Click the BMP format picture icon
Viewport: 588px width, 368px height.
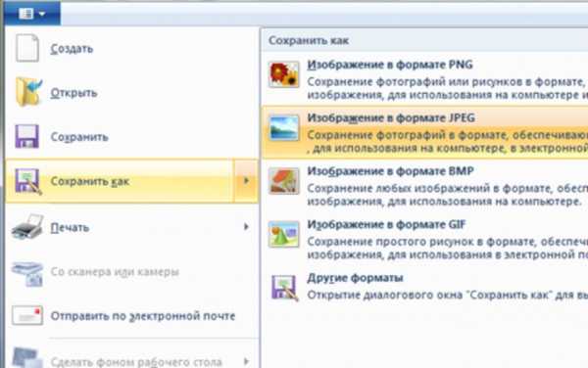[x=284, y=181]
